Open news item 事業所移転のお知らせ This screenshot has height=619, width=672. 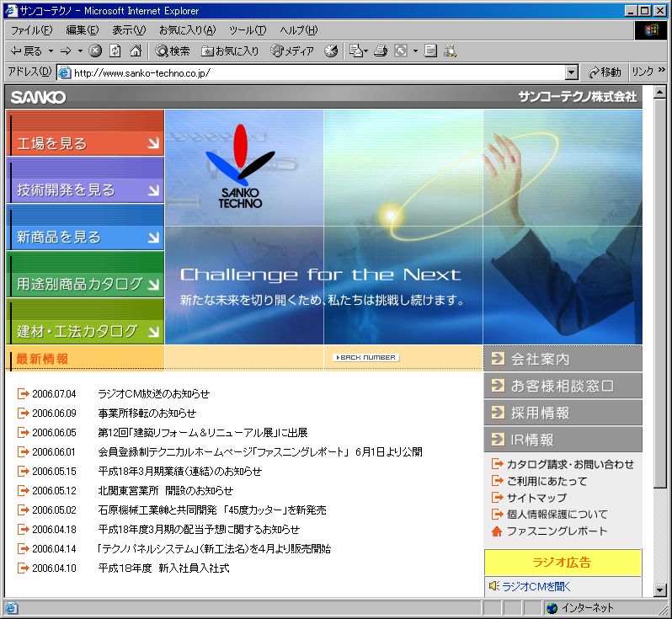147,413
